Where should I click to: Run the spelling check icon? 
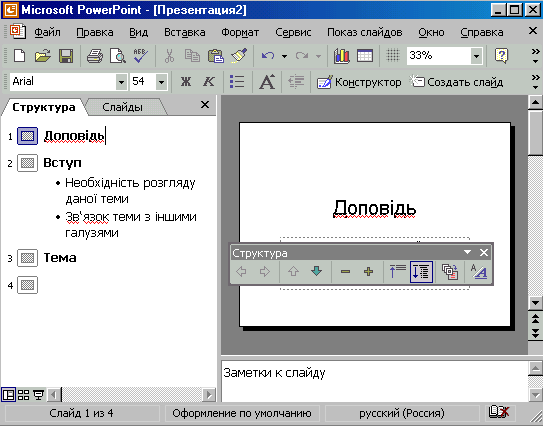point(141,55)
